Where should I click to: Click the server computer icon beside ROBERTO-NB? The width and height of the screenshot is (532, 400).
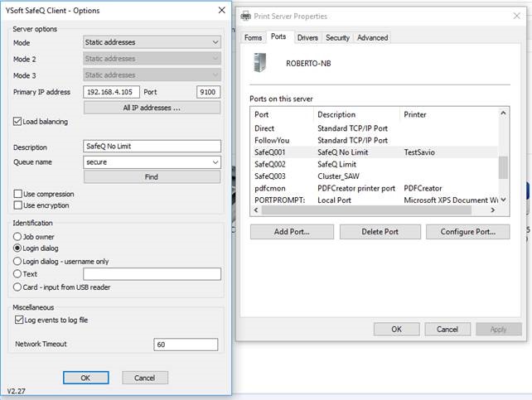(x=260, y=63)
